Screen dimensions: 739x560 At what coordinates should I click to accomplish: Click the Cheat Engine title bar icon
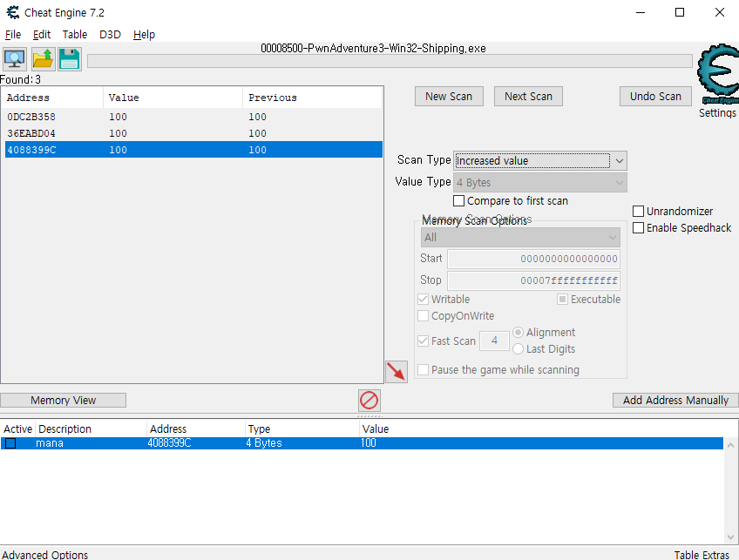coord(13,13)
